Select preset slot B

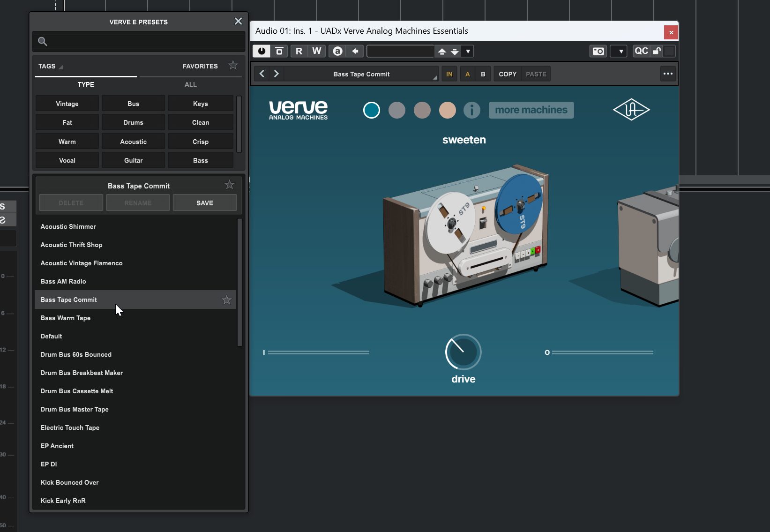click(483, 74)
